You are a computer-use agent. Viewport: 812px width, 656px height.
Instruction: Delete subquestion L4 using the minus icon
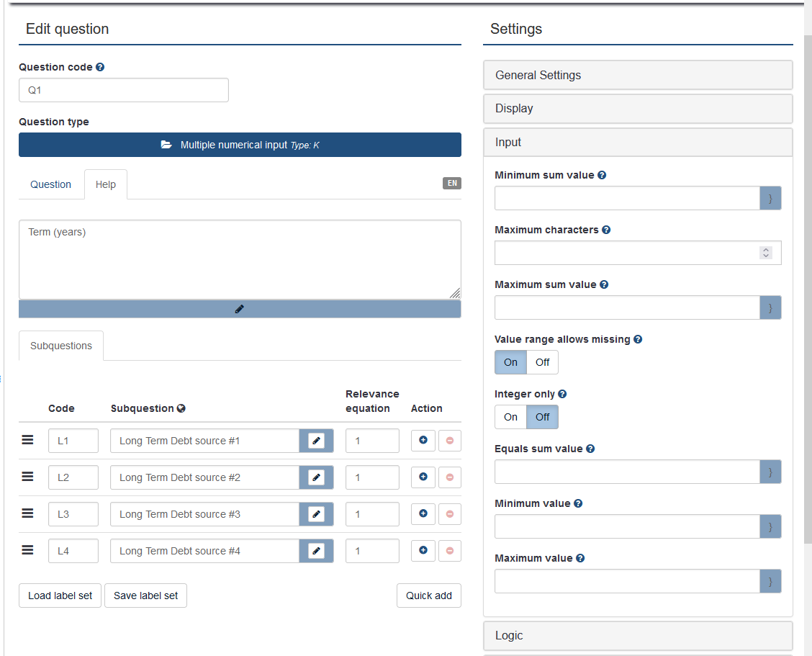click(x=450, y=551)
